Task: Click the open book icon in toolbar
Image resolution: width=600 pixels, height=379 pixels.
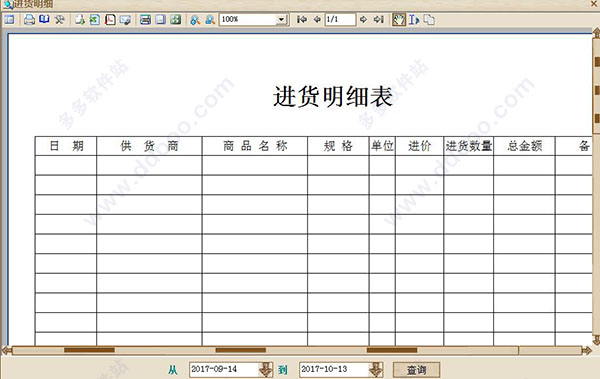Action: click(x=44, y=19)
